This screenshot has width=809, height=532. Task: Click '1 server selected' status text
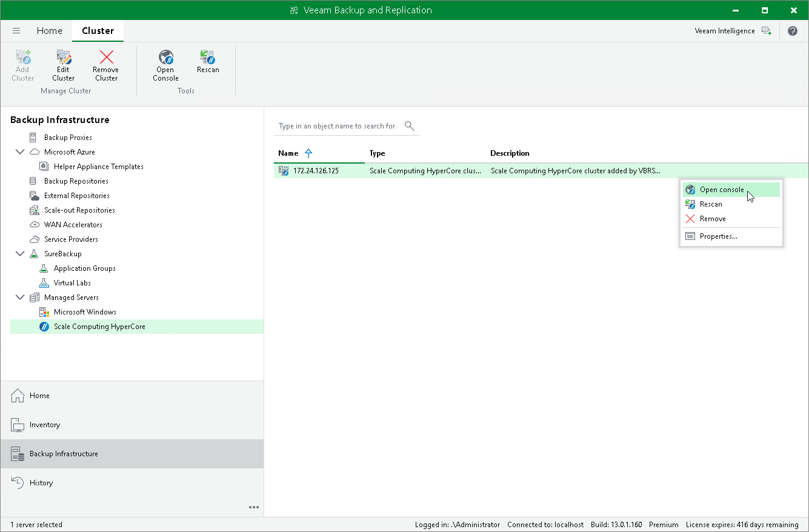tap(36, 525)
